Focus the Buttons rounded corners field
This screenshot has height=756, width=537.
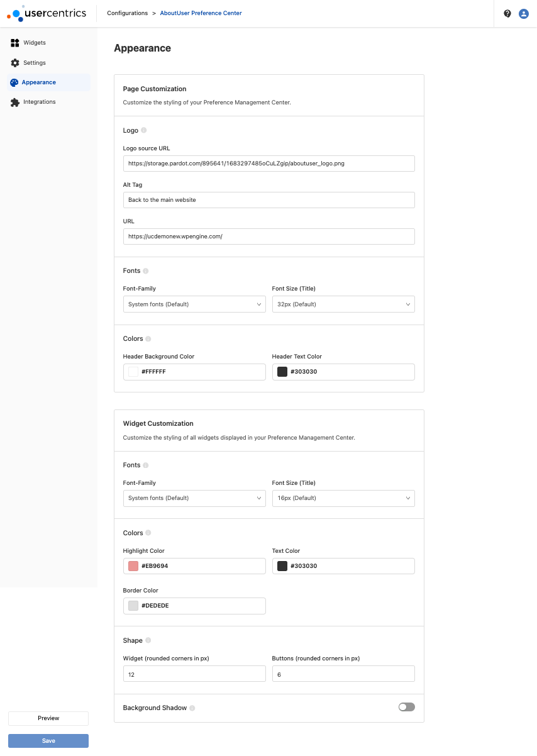coord(343,674)
